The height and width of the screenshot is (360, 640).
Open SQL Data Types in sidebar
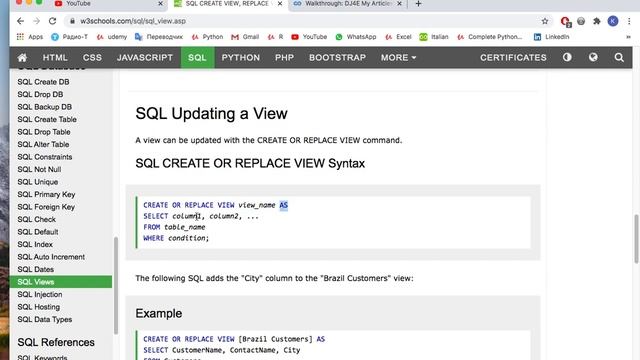click(x=44, y=319)
